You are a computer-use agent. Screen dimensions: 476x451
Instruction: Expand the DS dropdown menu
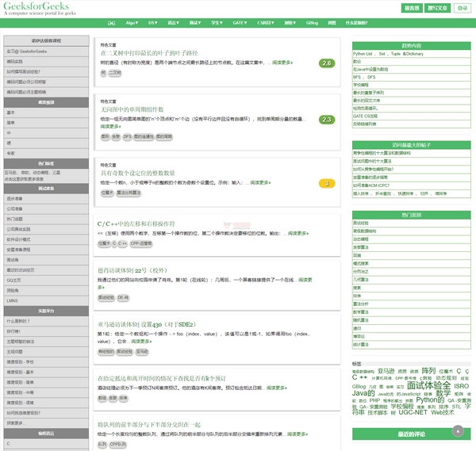tap(152, 23)
